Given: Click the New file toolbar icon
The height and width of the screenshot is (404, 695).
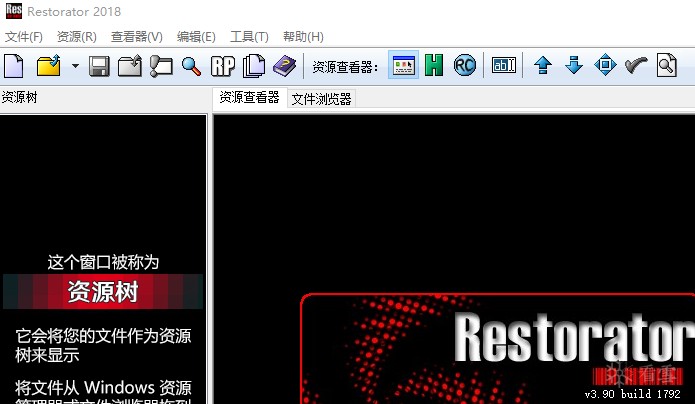Looking at the screenshot, I should [x=14, y=66].
